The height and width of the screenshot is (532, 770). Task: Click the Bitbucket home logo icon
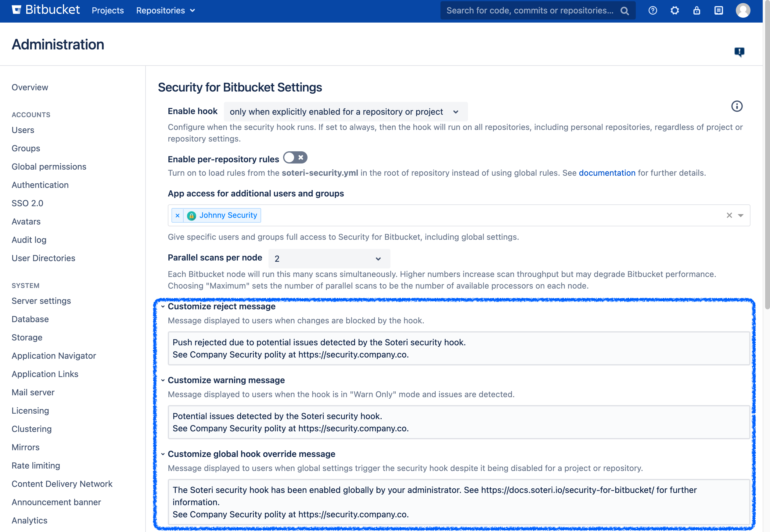[13, 9]
